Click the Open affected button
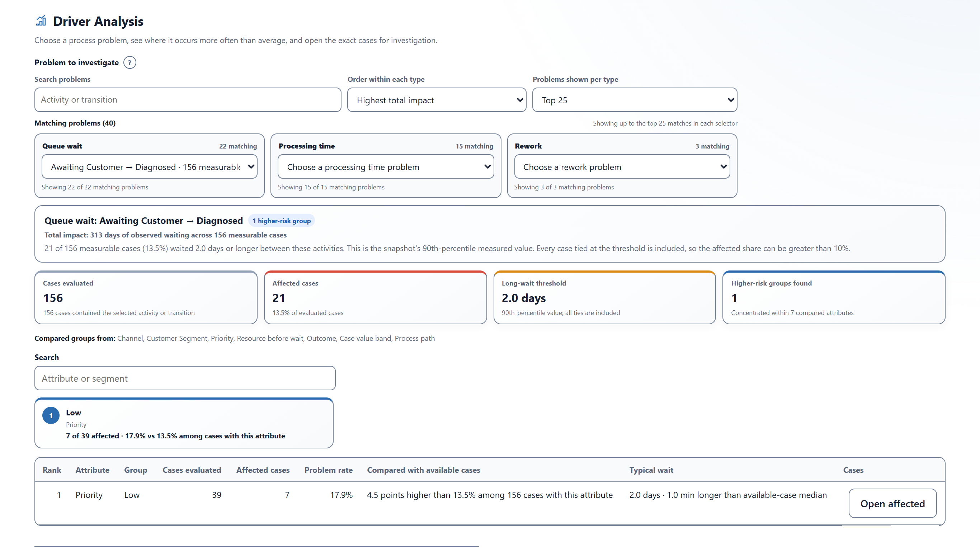Image resolution: width=980 pixels, height=551 pixels. click(892, 503)
